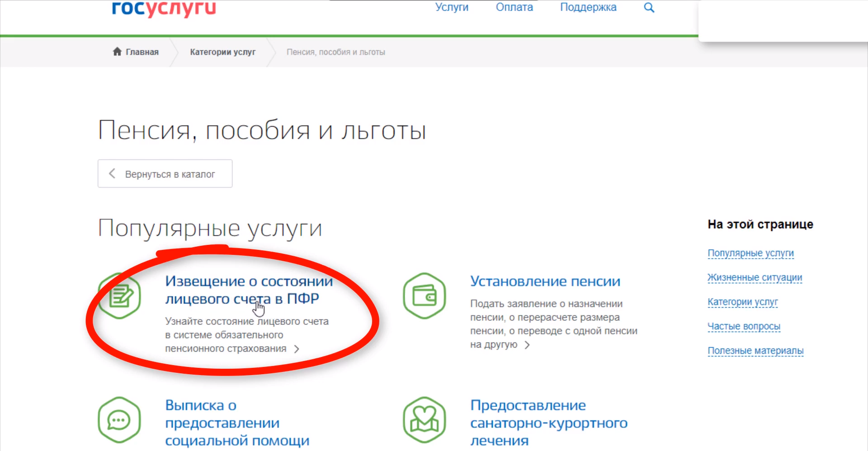Expand arrow after 'пенсионного страхования' description
This screenshot has width=868, height=451.
pyautogui.click(x=297, y=349)
